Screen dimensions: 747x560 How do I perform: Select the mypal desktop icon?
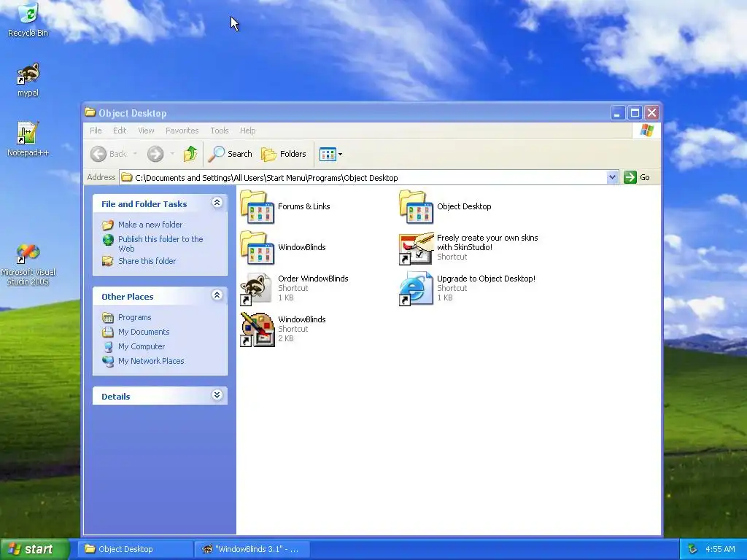tap(28, 74)
